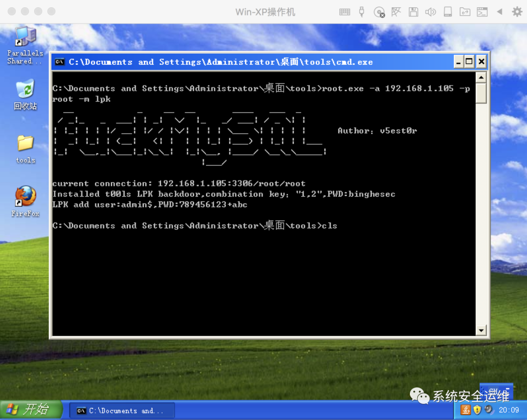Viewport: 527px width, 420px height.
Task: Click the command prompt line ending in cls
Action: [195, 225]
